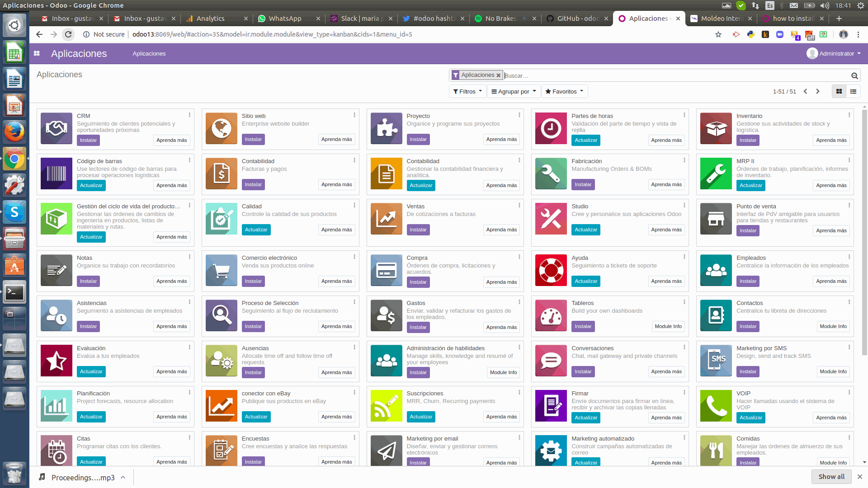Click the Inventario box icon
The width and height of the screenshot is (868, 488).
click(x=716, y=128)
